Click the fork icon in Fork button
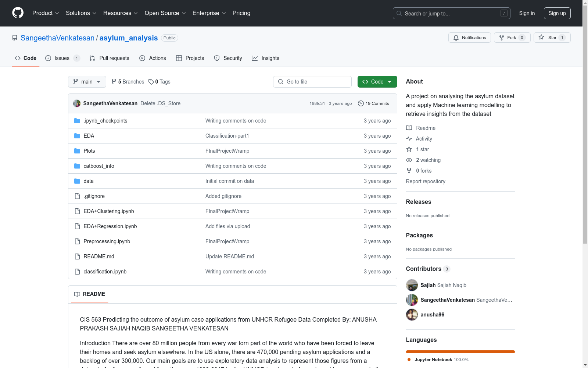The image size is (588, 368). click(x=502, y=38)
